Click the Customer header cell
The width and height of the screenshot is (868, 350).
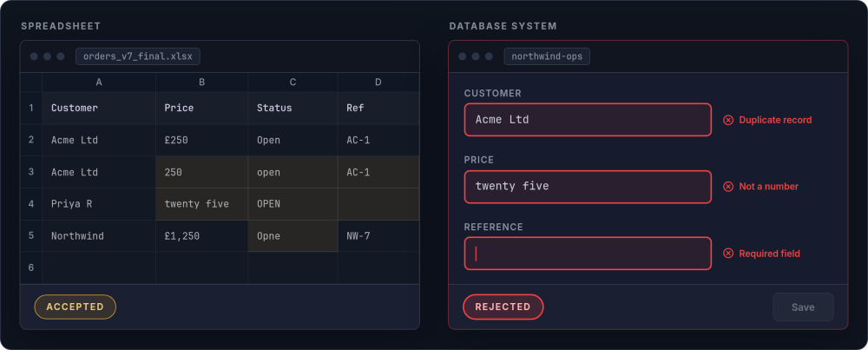coord(99,108)
